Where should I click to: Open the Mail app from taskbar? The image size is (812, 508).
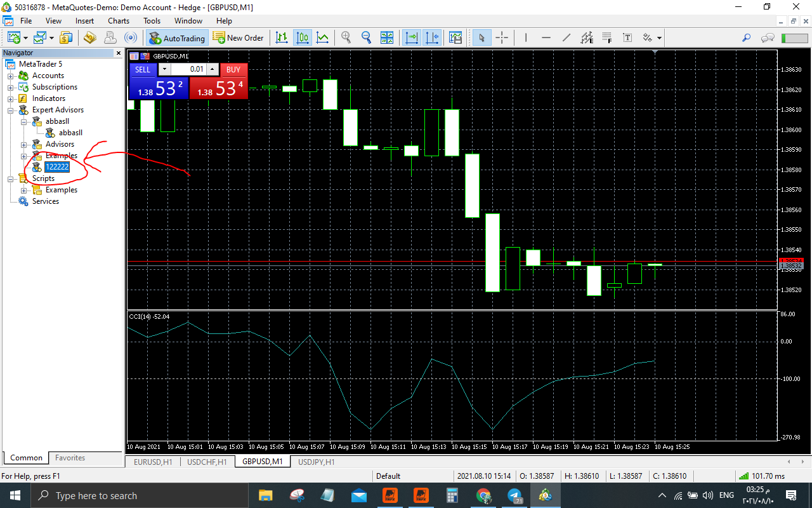pyautogui.click(x=359, y=495)
